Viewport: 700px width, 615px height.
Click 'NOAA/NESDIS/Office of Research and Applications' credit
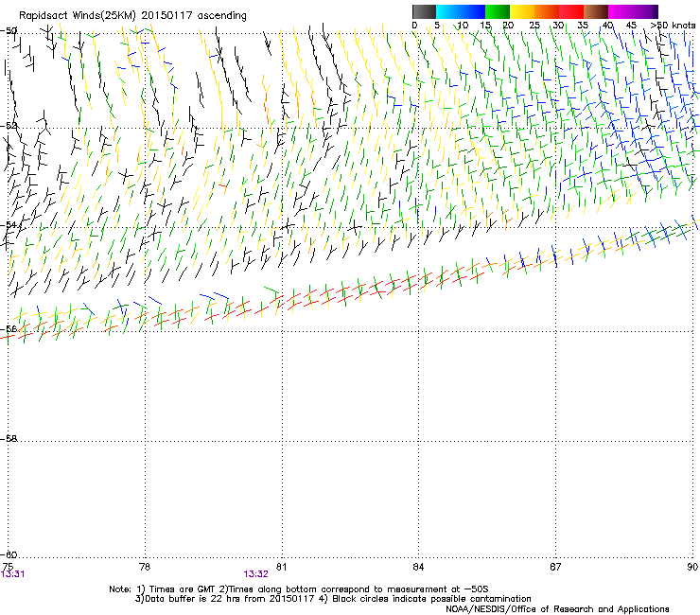pyautogui.click(x=557, y=609)
